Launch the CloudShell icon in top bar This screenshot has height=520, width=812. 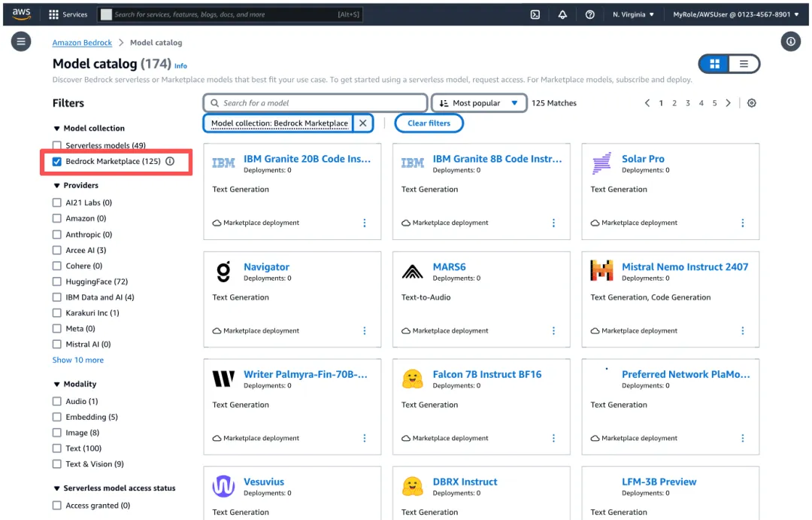pyautogui.click(x=535, y=14)
